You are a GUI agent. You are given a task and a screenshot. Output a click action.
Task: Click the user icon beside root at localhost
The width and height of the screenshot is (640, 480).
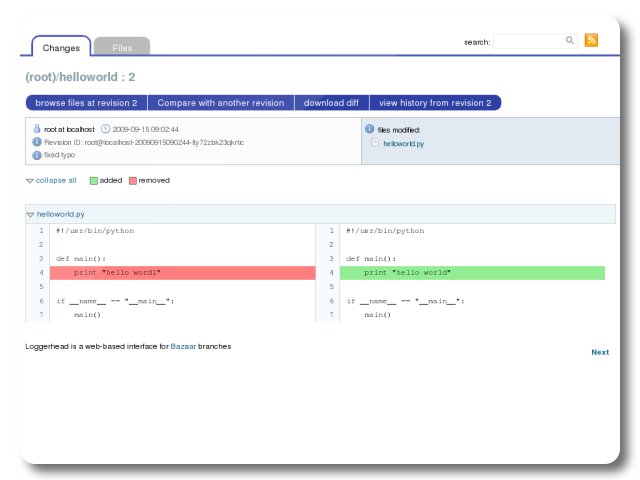tap(37, 129)
